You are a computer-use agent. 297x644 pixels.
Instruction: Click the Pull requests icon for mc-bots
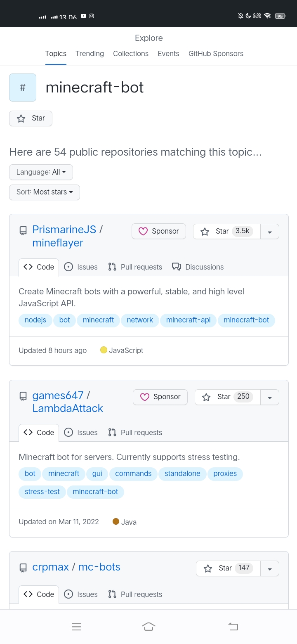pyautogui.click(x=111, y=594)
